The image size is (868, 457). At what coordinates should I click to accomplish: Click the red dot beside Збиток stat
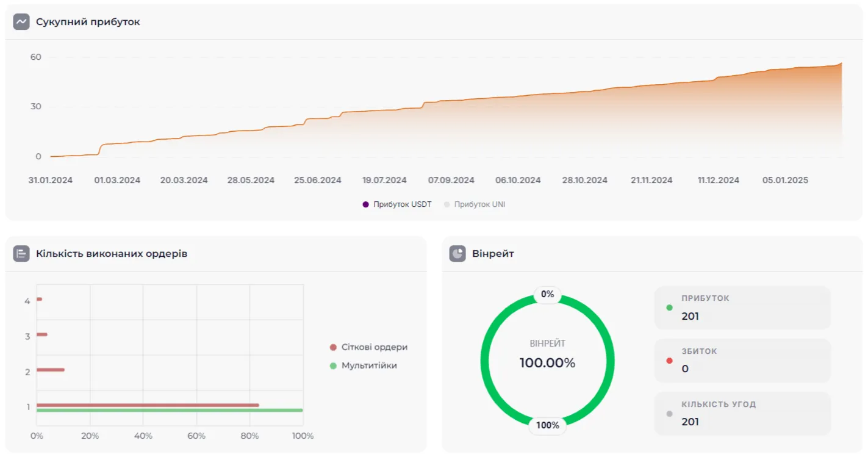669,361
